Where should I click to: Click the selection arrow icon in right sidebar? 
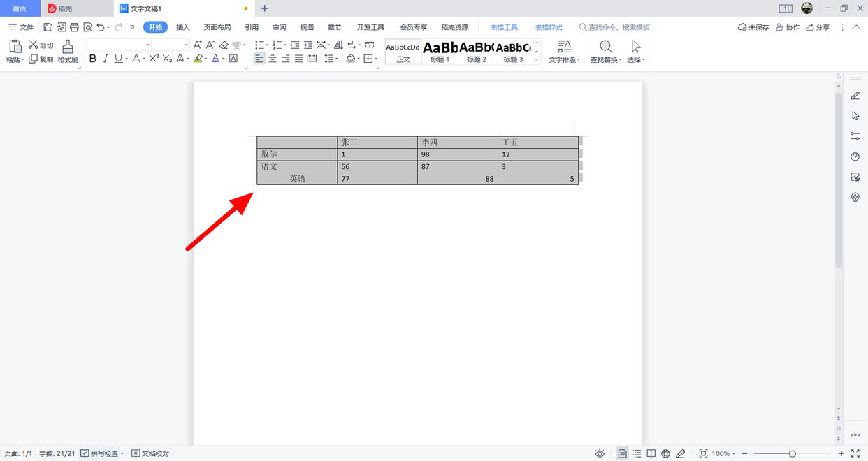855,116
